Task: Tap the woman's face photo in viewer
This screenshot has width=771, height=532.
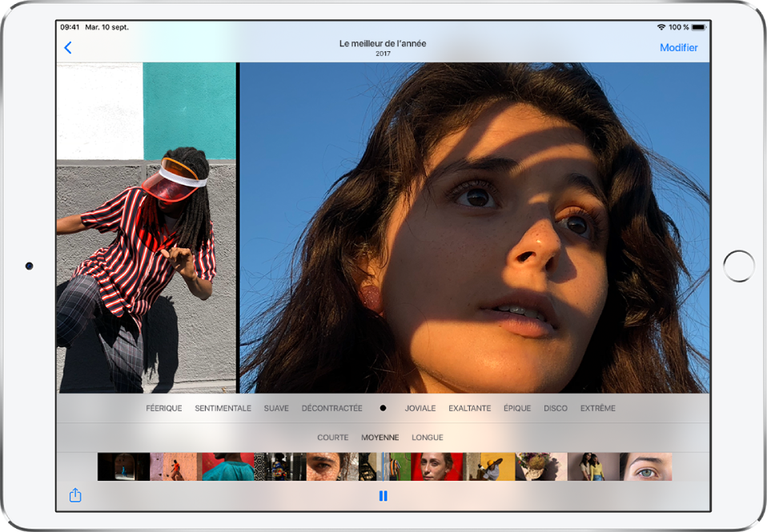Action: coord(475,227)
